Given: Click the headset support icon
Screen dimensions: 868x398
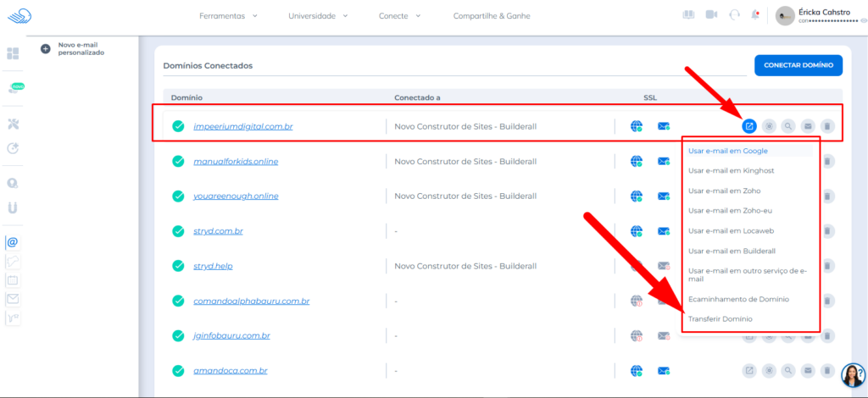Looking at the screenshot, I should pyautogui.click(x=734, y=15).
